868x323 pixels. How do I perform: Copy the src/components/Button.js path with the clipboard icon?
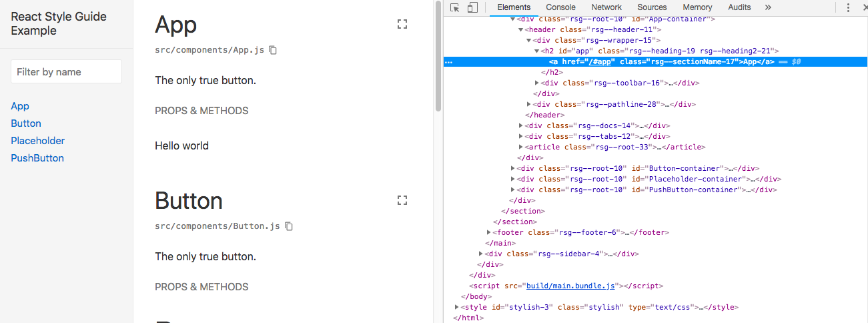(289, 226)
